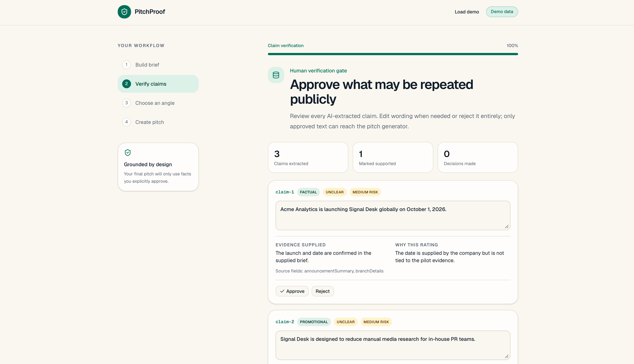Click the Claim verification progress label
The image size is (634, 364).
[x=286, y=46]
